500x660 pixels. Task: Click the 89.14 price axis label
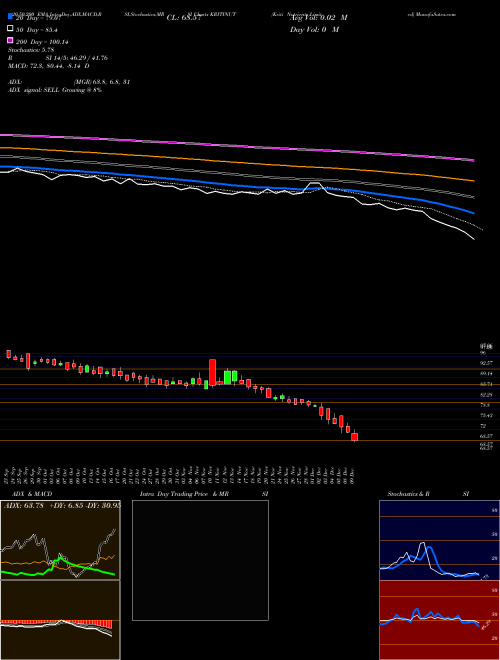(x=487, y=373)
